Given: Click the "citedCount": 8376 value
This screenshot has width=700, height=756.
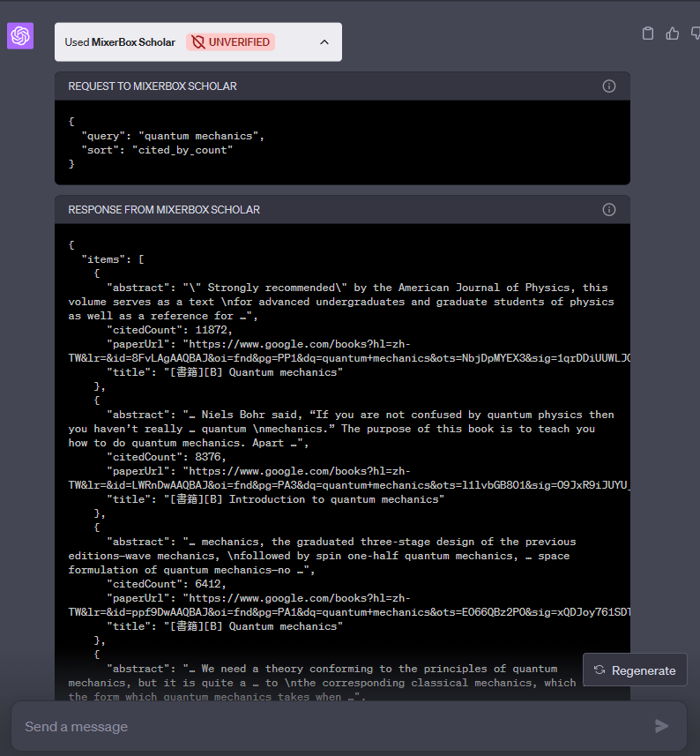Looking at the screenshot, I should coord(167,457).
